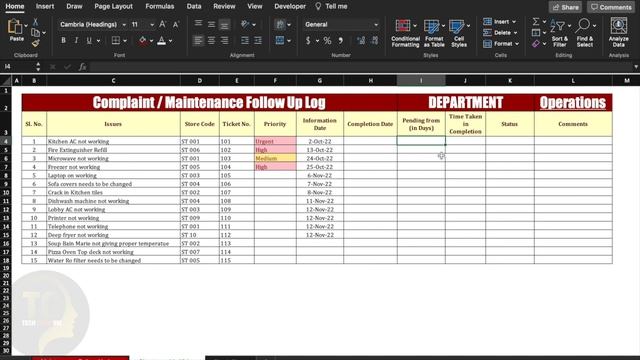Increase indent in Alignment group
This screenshot has height=360, width=640.
[258, 40]
